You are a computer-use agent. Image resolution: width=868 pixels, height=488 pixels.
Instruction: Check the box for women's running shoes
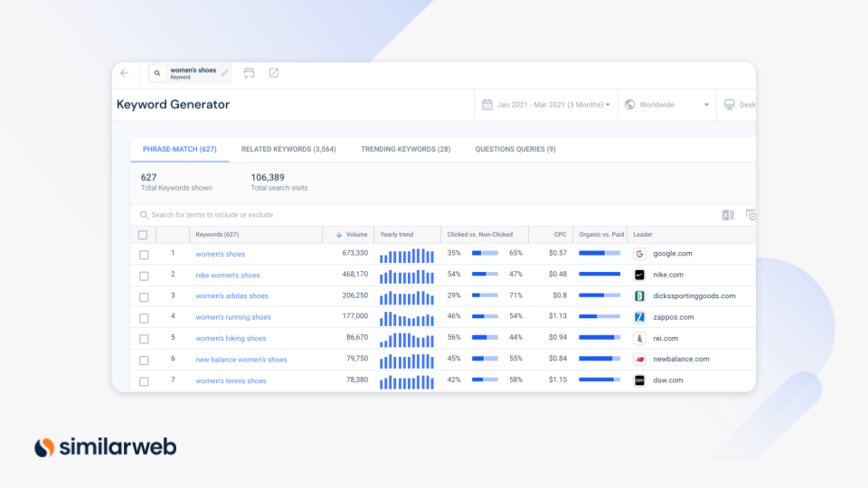(x=144, y=318)
